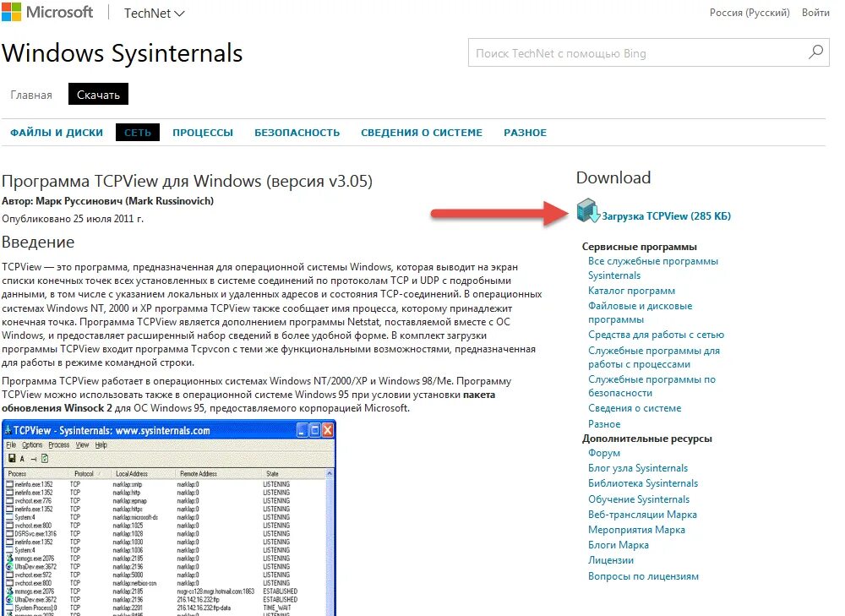845x616 pixels.
Task: Click the Дополнительные ресурсы heading
Action: click(646, 439)
